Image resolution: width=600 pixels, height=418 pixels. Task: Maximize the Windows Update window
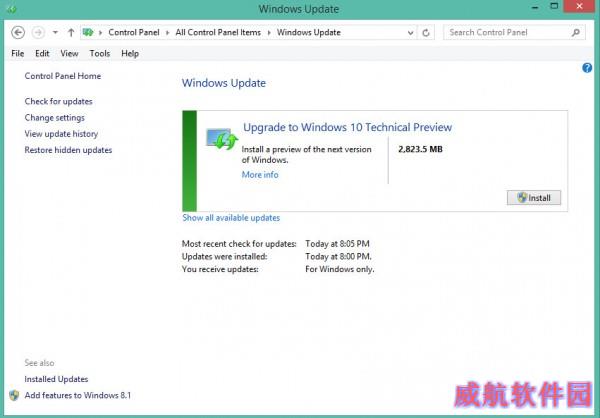click(x=554, y=7)
